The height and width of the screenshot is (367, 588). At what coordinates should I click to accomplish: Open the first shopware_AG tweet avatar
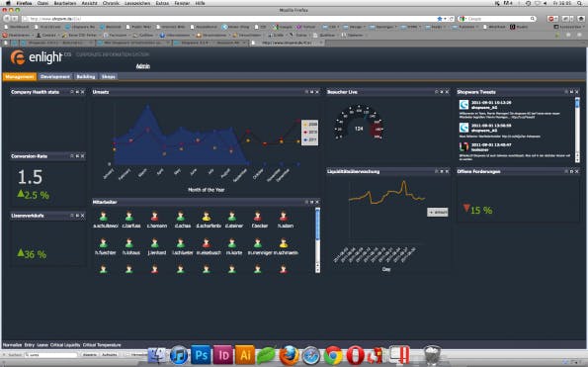pos(463,105)
